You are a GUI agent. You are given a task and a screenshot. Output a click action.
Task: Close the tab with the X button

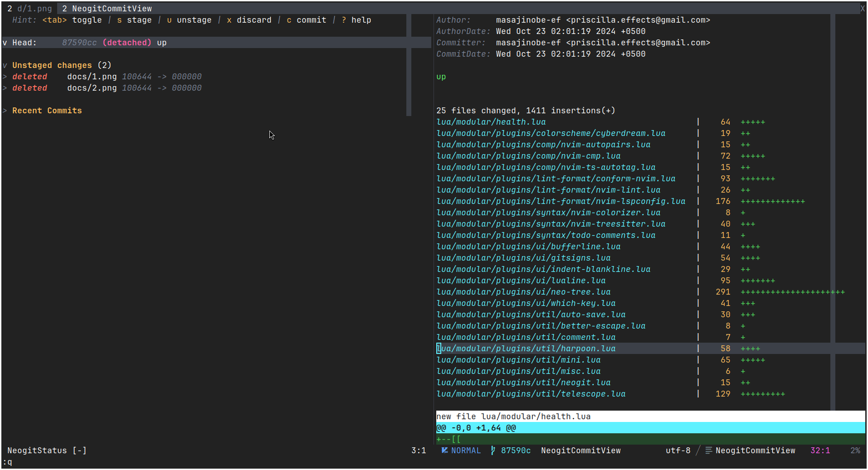click(x=862, y=9)
